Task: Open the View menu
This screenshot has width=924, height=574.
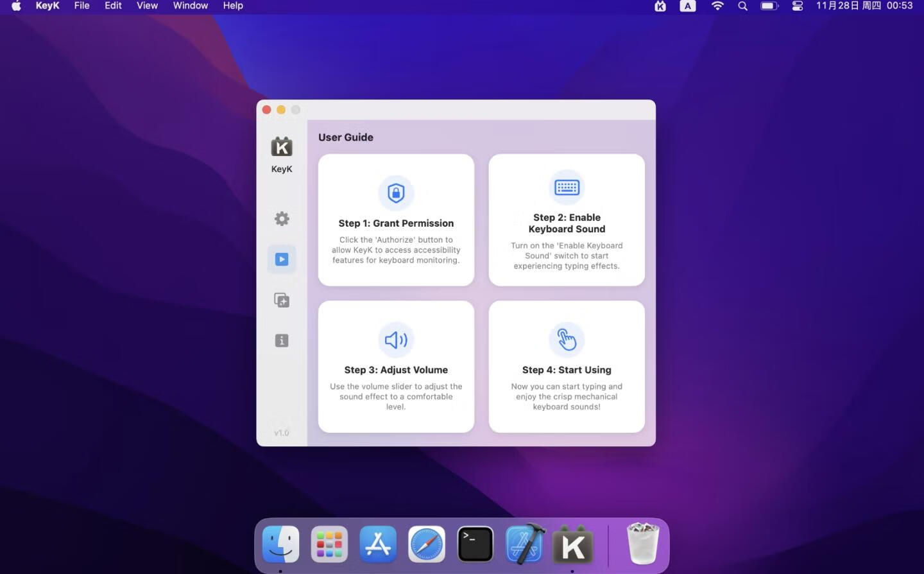Action: point(147,6)
